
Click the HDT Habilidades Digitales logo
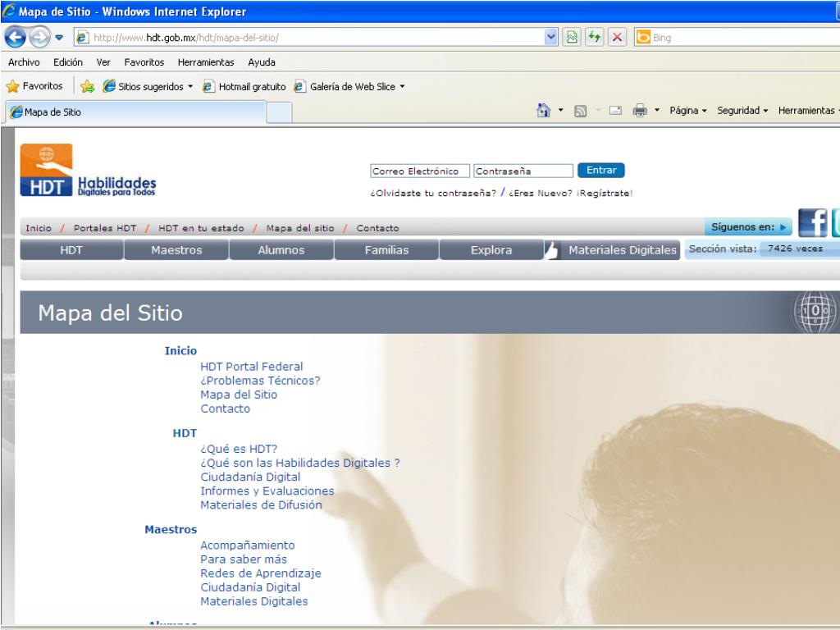click(x=89, y=171)
